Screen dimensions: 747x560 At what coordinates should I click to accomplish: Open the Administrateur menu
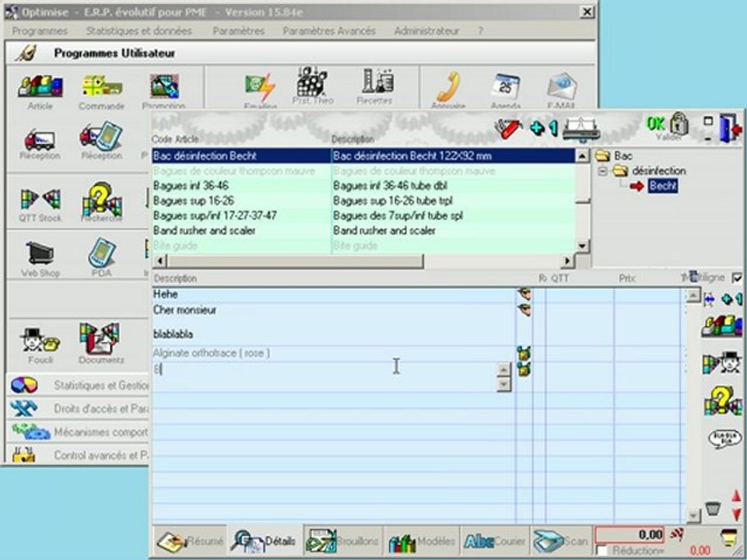(x=427, y=31)
